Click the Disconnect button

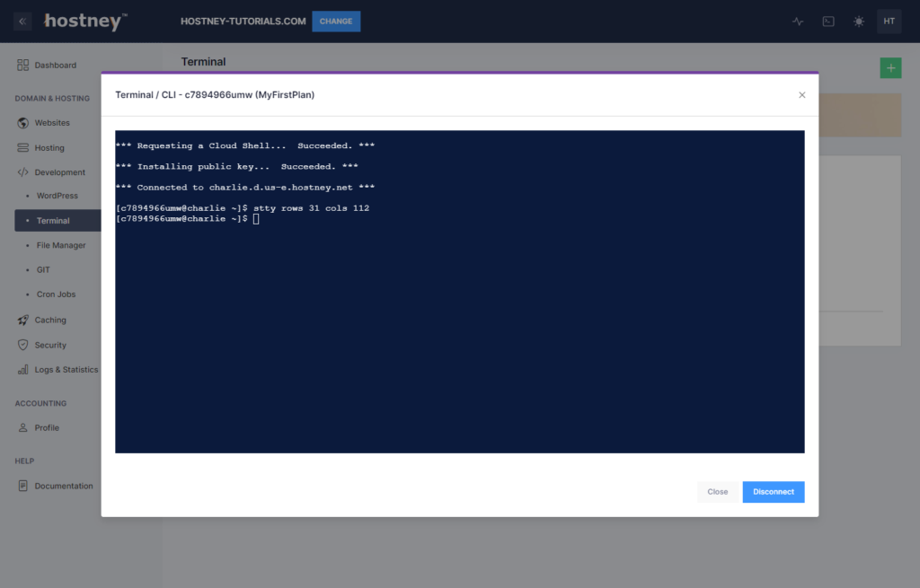pos(773,492)
